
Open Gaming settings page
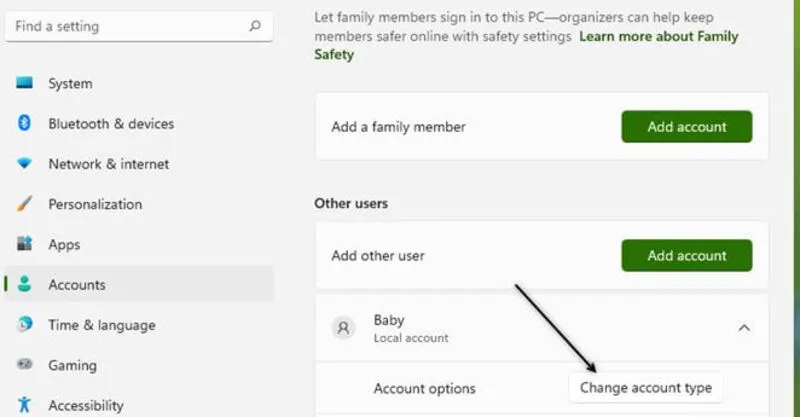click(72, 365)
